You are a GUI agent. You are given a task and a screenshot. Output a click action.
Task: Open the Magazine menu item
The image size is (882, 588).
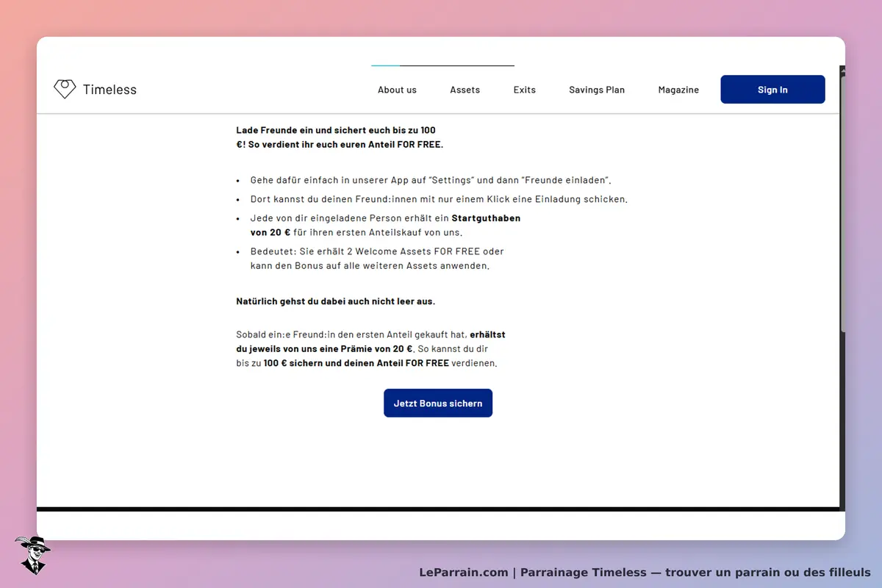pos(678,90)
